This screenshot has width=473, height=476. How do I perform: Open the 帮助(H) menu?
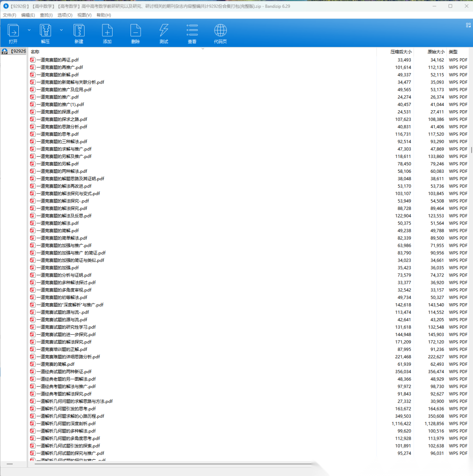[x=104, y=15]
